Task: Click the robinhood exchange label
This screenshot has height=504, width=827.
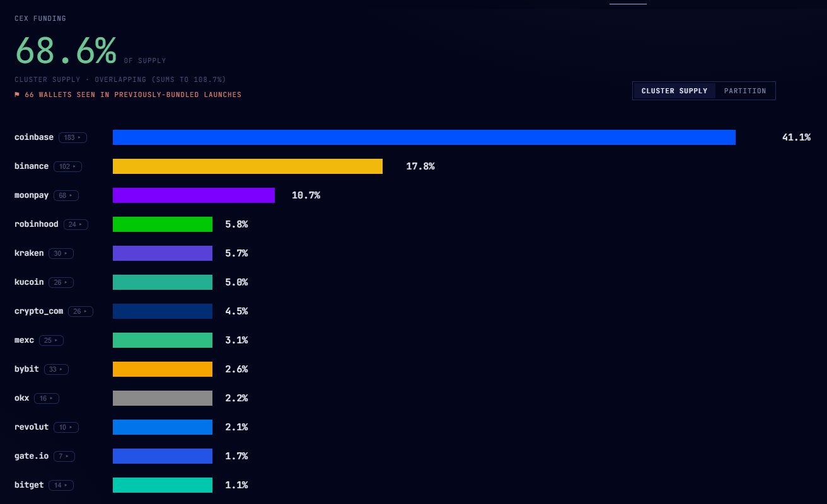Action: 37,224
